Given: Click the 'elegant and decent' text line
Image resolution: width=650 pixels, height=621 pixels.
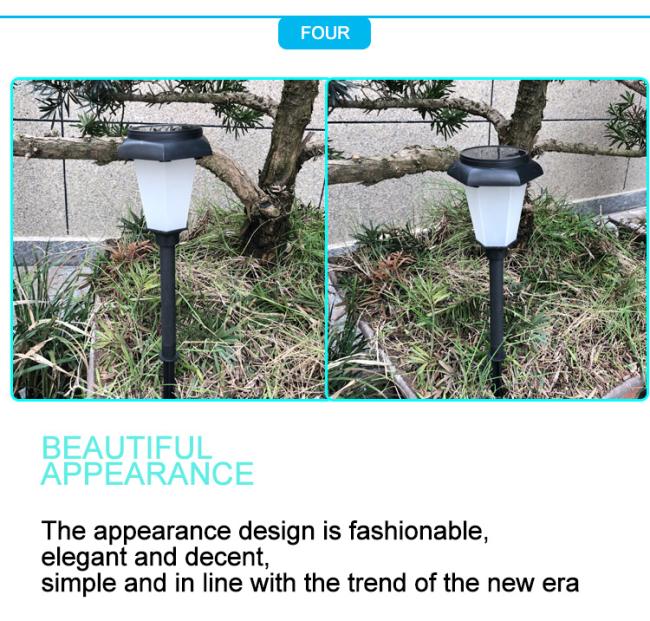Looking at the screenshot, I should 155,557.
